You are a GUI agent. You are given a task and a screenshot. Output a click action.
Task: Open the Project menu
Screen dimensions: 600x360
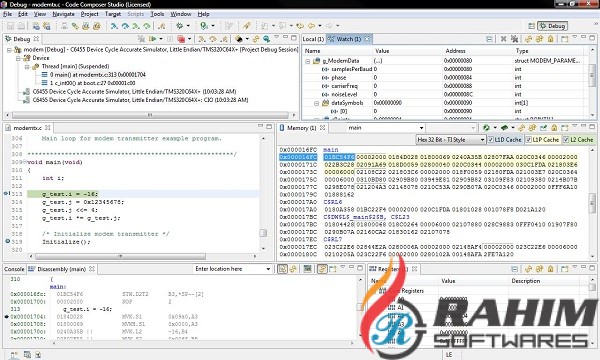[90, 14]
